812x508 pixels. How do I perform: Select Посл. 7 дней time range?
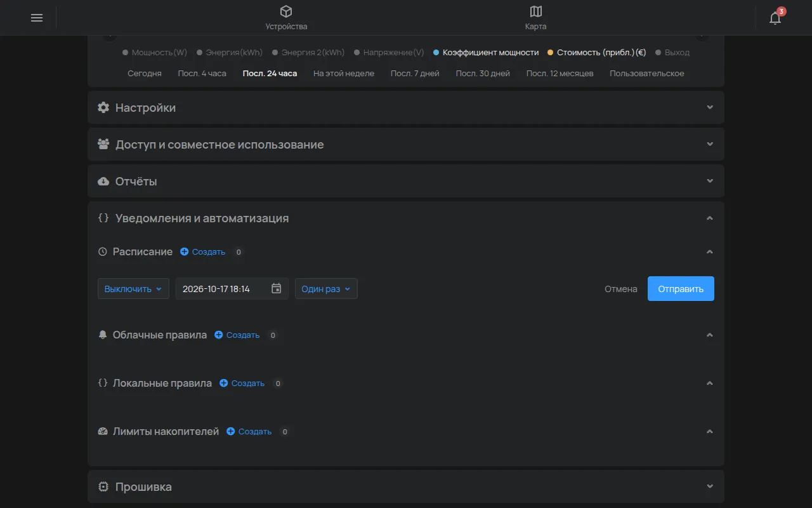click(415, 74)
